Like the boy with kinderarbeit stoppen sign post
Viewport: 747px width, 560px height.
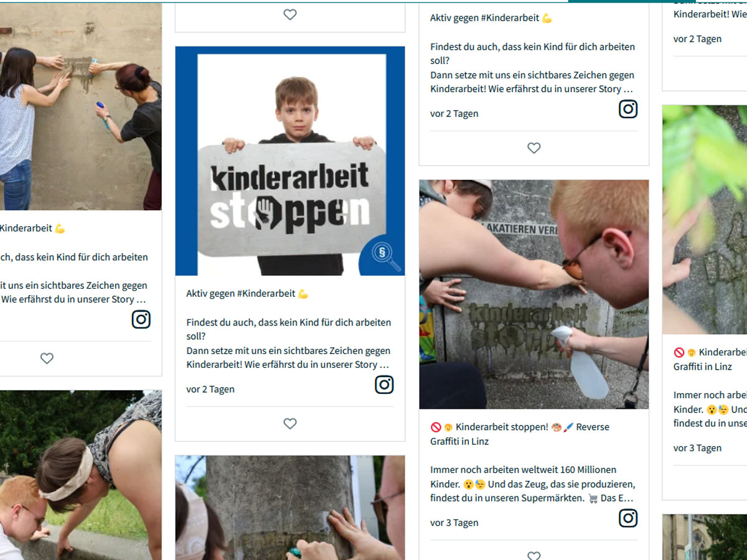click(290, 424)
